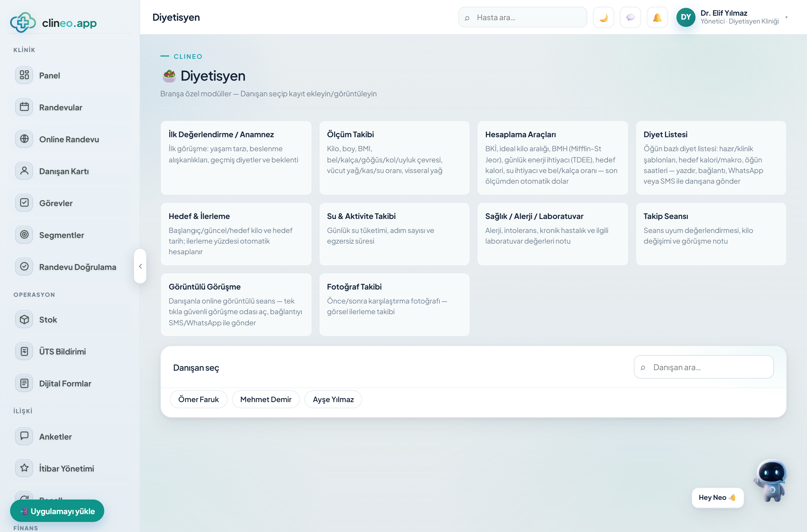
Task: Focus the Danışan ara search field
Action: coord(703,367)
